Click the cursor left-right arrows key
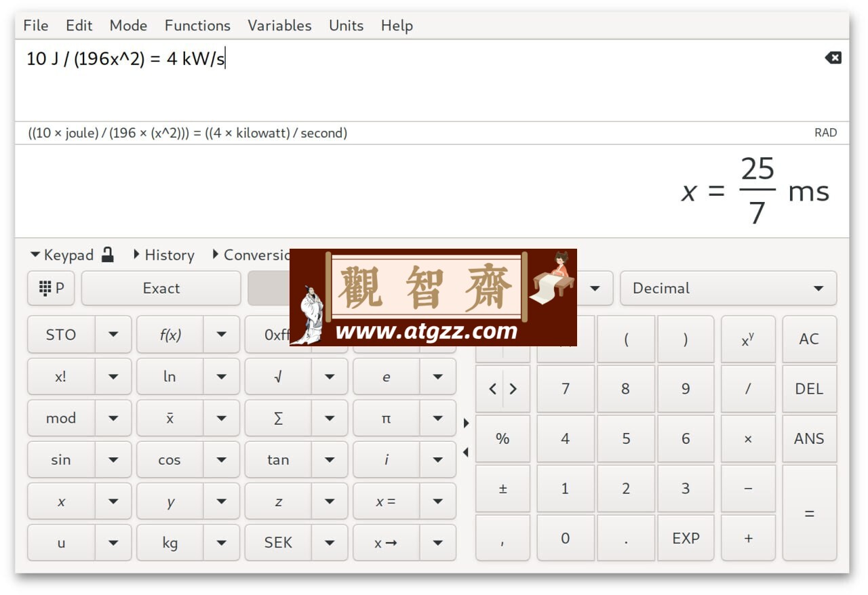 pos(502,389)
